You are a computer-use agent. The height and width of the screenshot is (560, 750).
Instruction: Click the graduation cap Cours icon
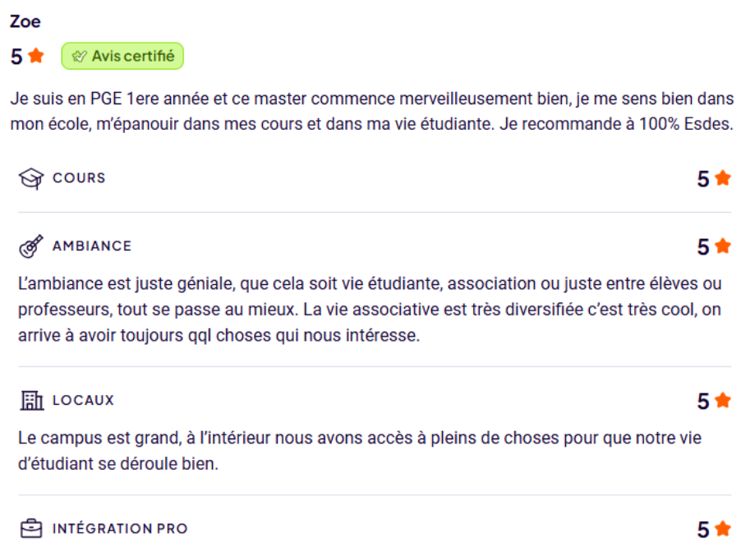point(30,178)
